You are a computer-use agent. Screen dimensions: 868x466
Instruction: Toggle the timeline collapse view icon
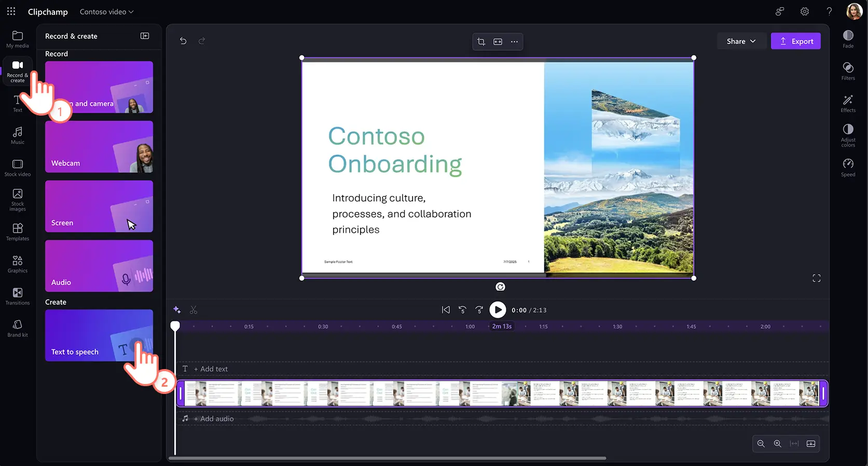(811, 444)
